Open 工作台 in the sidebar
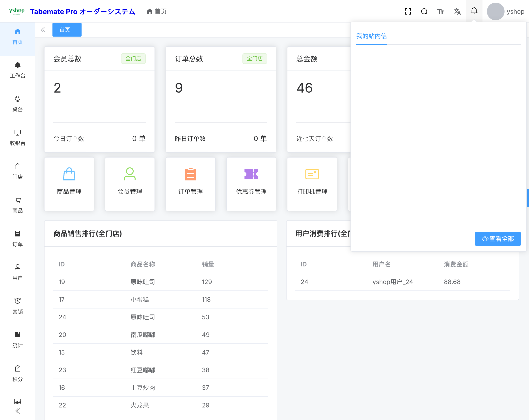 (17, 70)
